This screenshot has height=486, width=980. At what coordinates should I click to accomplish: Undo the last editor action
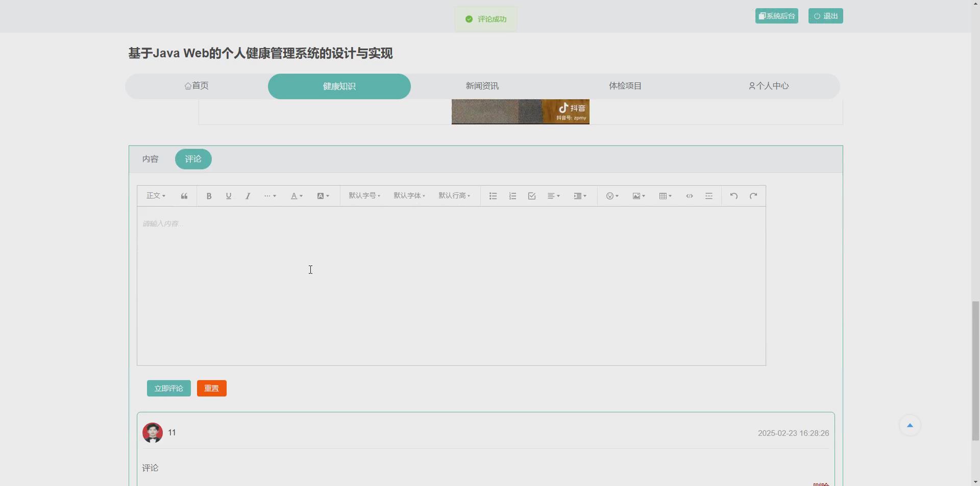(733, 196)
